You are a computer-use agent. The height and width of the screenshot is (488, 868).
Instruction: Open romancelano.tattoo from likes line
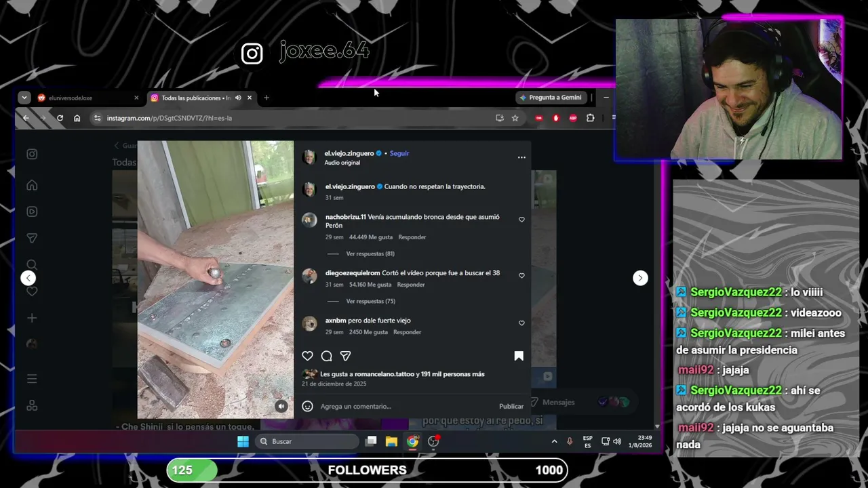pyautogui.click(x=384, y=374)
